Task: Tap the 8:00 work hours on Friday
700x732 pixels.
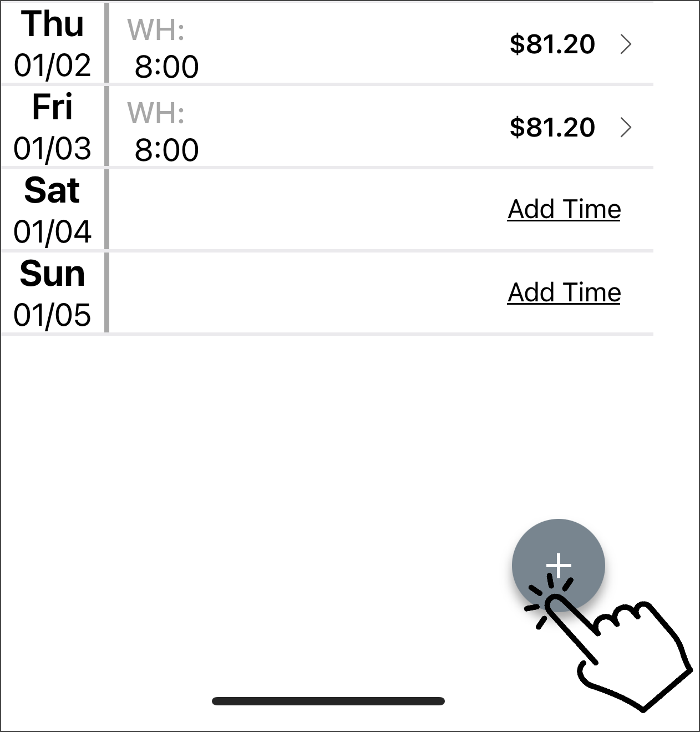Action: pos(166,150)
